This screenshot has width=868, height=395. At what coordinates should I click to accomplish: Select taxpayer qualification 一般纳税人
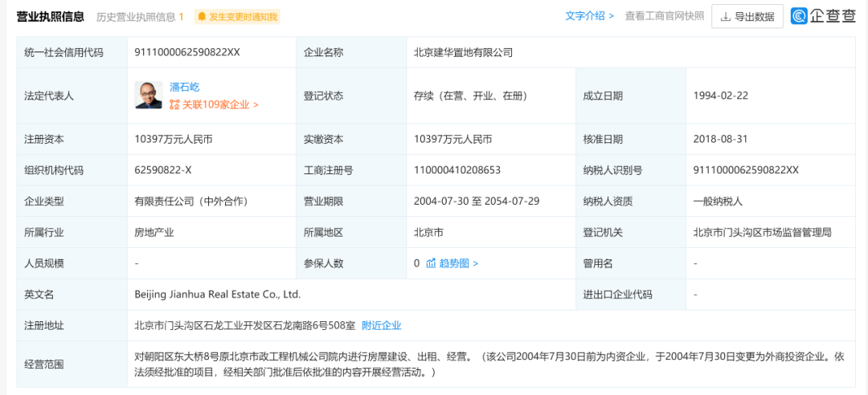[718, 202]
